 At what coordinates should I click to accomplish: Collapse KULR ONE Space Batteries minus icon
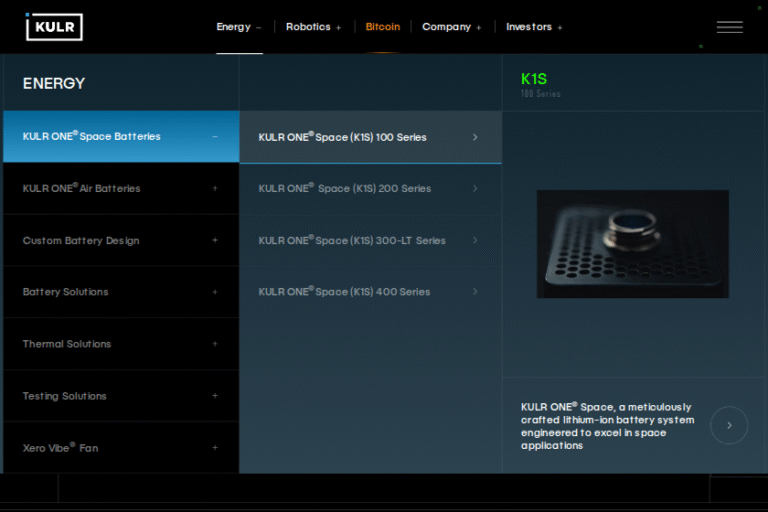(x=215, y=137)
